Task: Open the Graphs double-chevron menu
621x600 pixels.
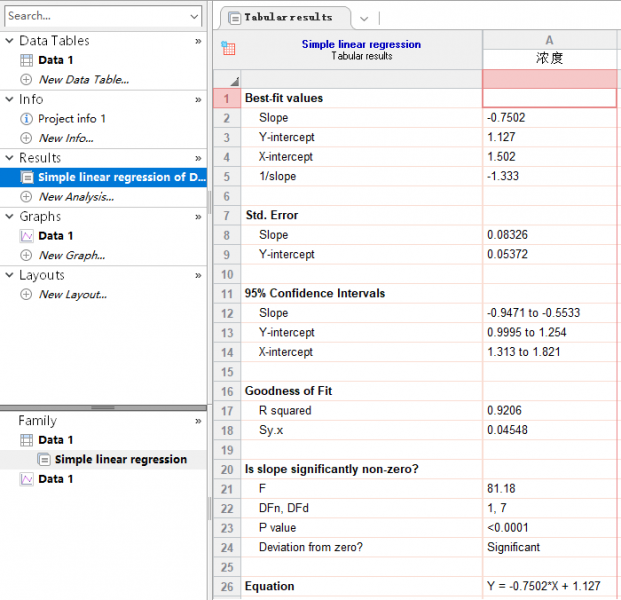Action: tap(198, 217)
